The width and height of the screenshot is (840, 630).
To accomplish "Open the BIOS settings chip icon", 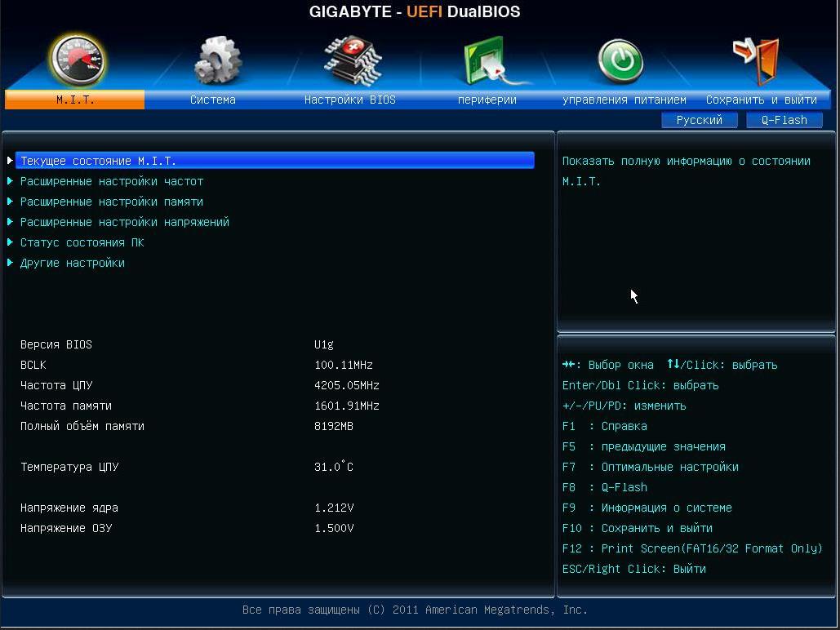I will (x=351, y=60).
